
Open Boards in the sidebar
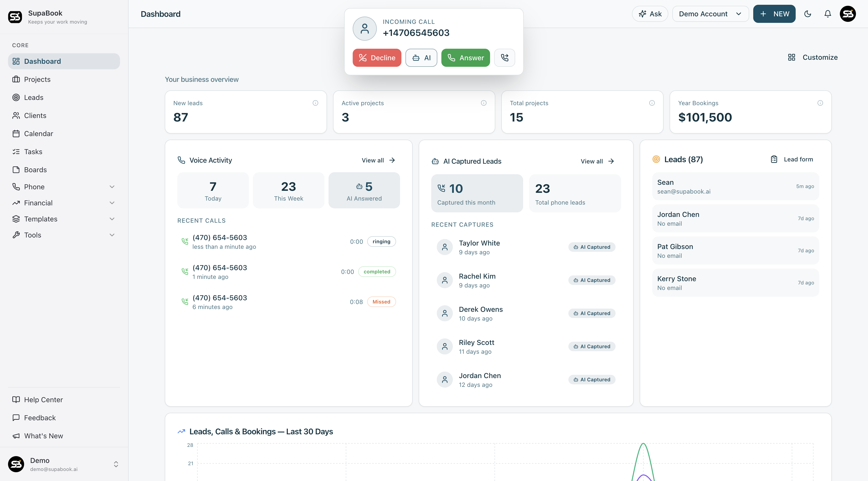click(64, 170)
